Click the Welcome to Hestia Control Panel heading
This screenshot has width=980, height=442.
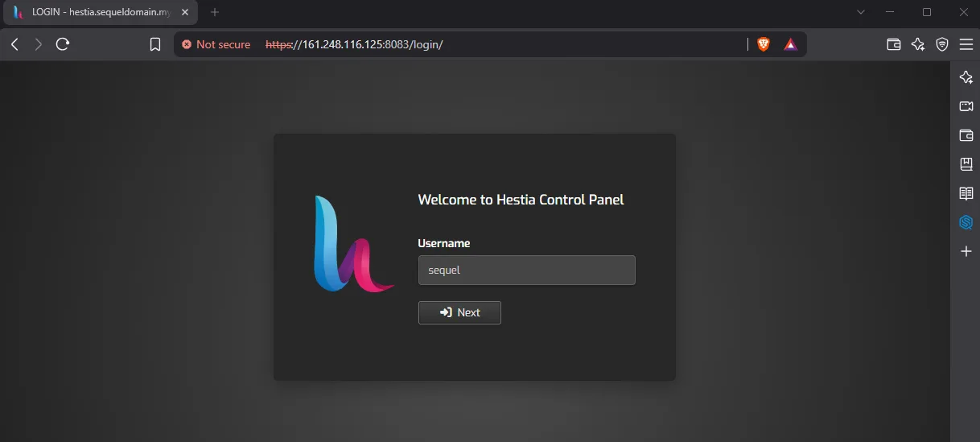click(521, 200)
